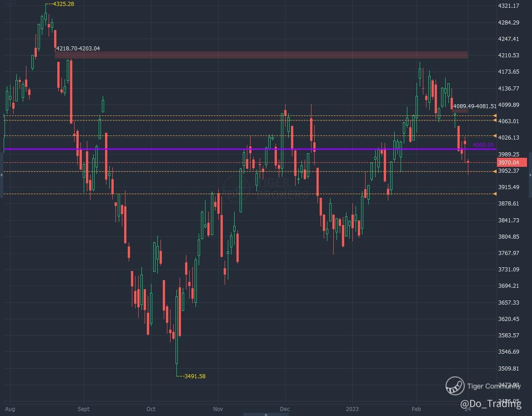Click the 4210.53 price axis value
The height and width of the screenshot is (416, 532).
tap(509, 55)
